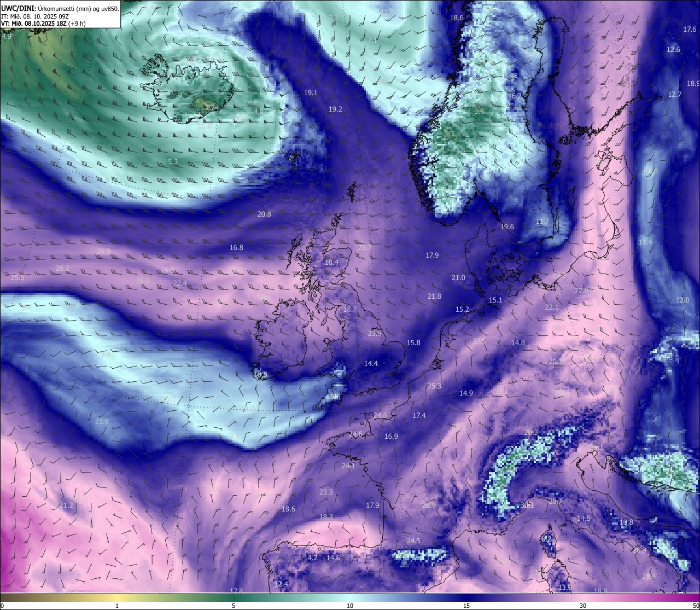Click the 14.9 value label
The width and height of the screenshot is (700, 610).
coord(466,393)
